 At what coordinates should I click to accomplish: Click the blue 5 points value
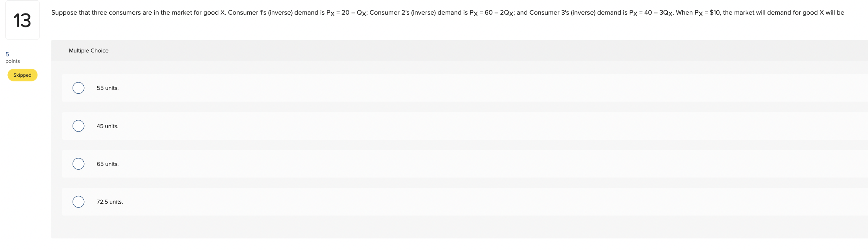tap(7, 54)
